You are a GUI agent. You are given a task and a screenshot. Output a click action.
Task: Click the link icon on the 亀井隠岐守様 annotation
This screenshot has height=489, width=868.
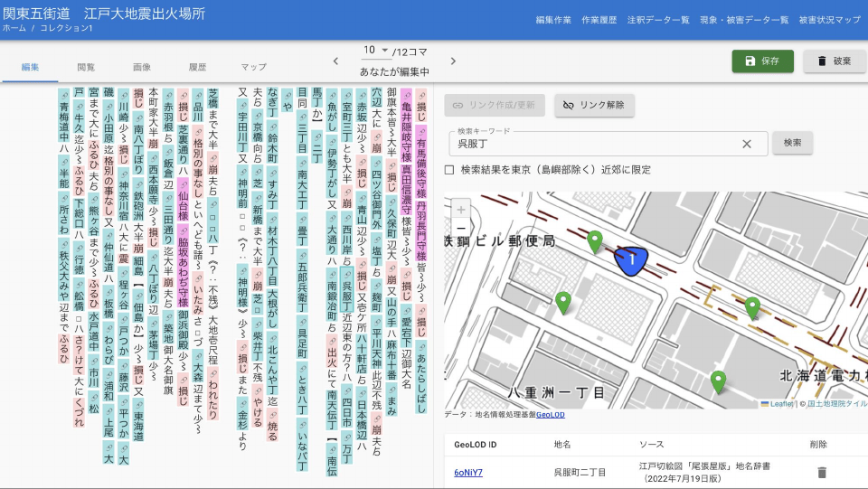click(x=406, y=94)
